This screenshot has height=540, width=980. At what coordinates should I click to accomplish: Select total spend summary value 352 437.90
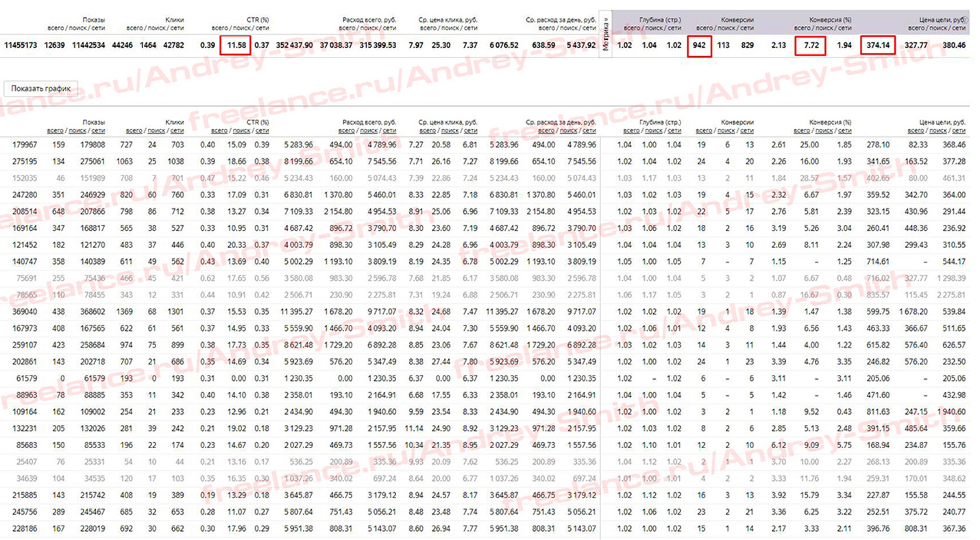[295, 46]
